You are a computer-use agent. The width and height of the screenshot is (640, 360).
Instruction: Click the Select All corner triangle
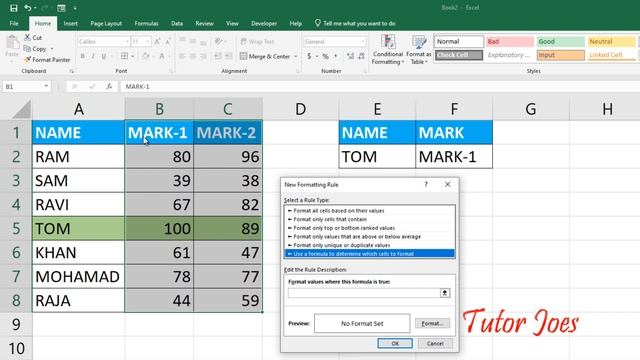pos(22,109)
